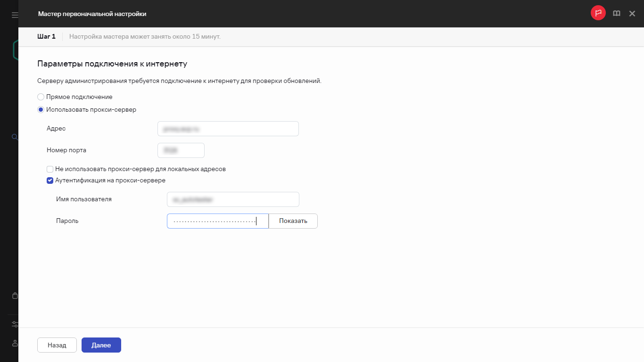Go back with the 'Назад' button
This screenshot has width=644, height=362.
point(57,345)
